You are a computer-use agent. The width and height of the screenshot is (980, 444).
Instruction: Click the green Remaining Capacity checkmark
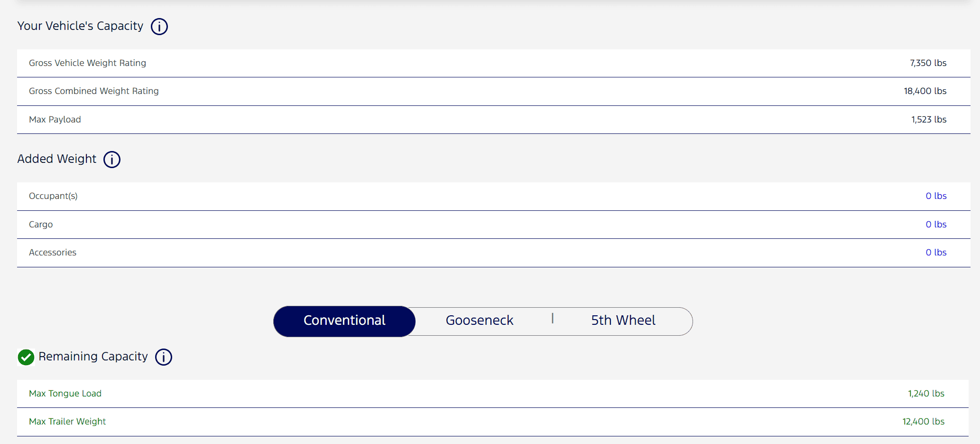click(26, 357)
